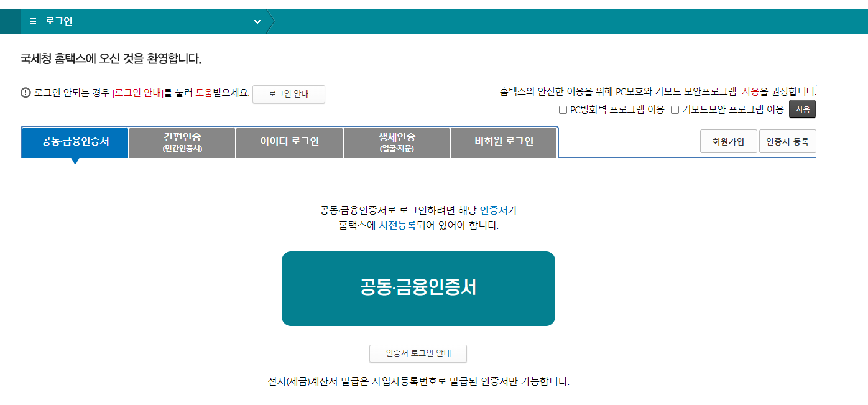868x405 pixels.
Task: Click the 인증서 등록 button
Action: (x=788, y=141)
